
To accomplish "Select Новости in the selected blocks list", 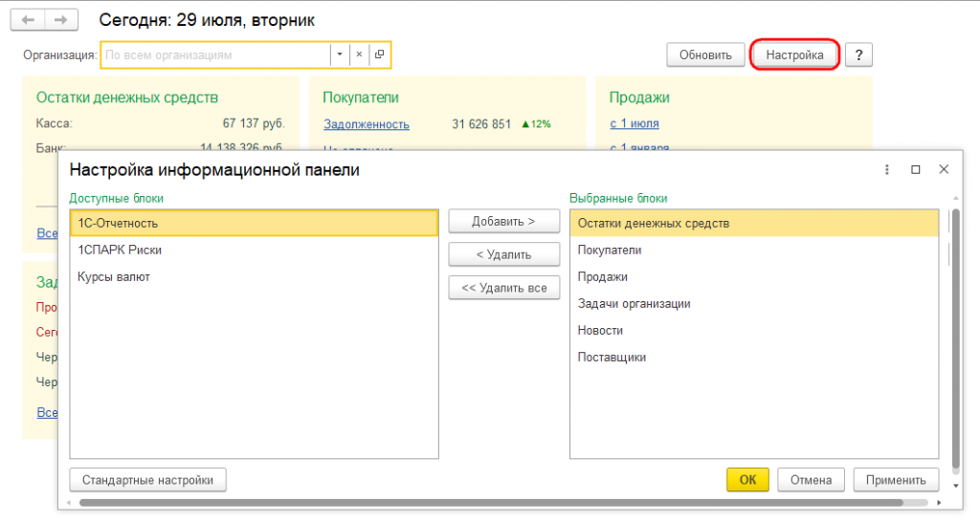I will coord(754,331).
